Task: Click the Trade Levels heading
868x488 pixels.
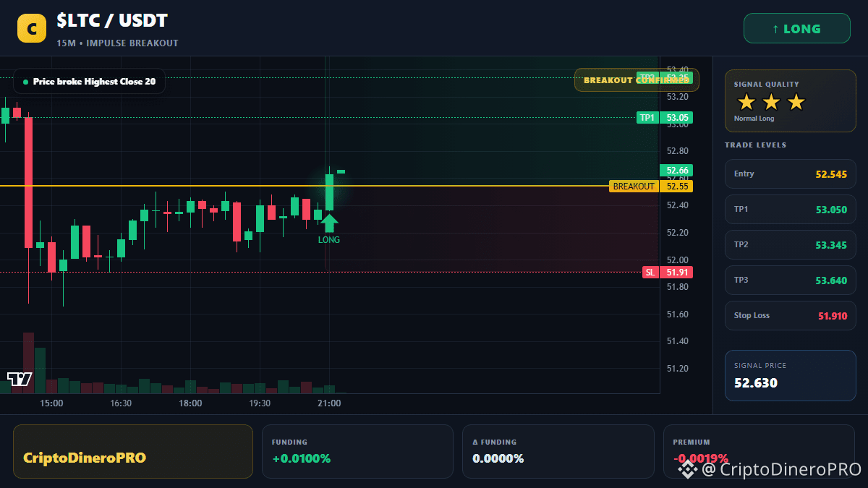Action: click(x=755, y=145)
